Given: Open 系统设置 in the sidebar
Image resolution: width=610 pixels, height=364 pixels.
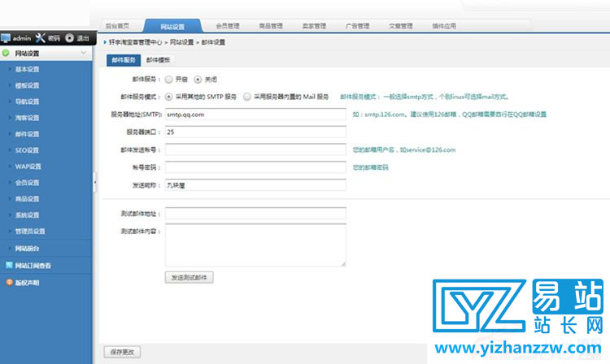Looking at the screenshot, I should tap(27, 214).
